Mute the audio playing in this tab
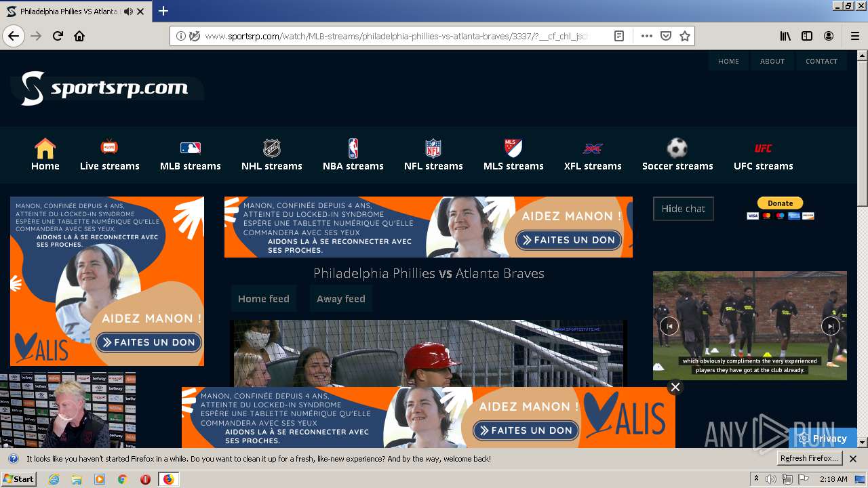 point(129,12)
